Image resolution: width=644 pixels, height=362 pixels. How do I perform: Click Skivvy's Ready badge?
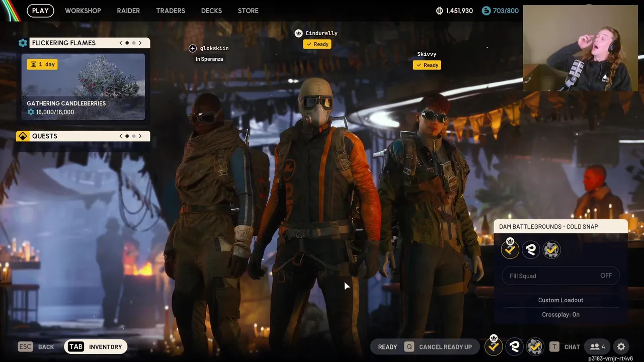click(427, 65)
